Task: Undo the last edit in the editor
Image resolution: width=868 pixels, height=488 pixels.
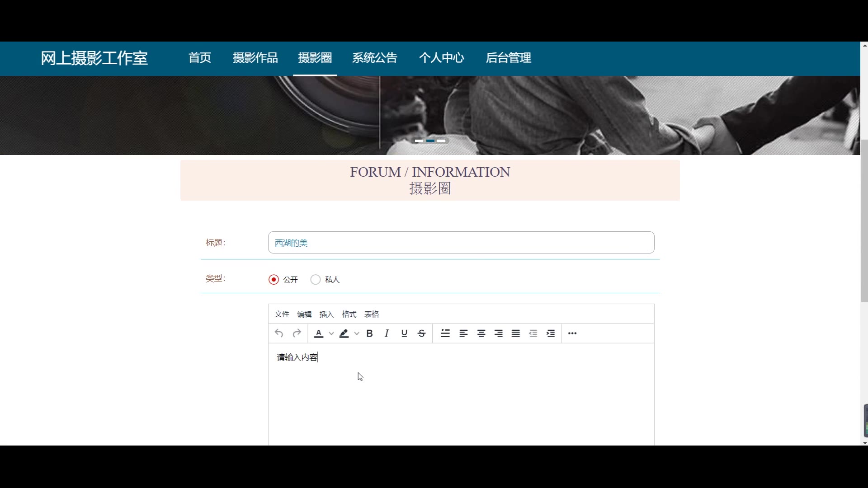Action: [279, 333]
